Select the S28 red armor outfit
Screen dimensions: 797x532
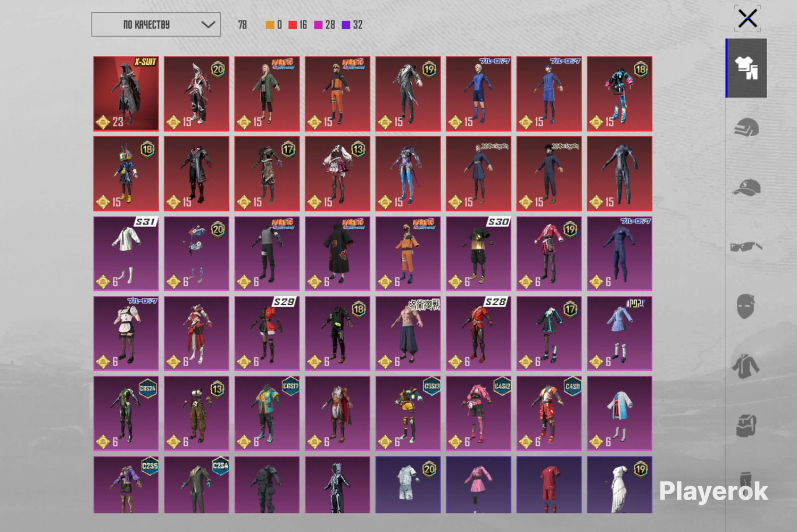478,333
